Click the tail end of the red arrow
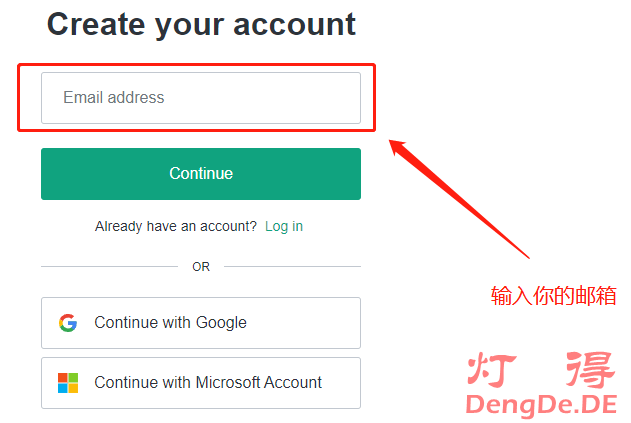This screenshot has height=423, width=631. click(526, 256)
